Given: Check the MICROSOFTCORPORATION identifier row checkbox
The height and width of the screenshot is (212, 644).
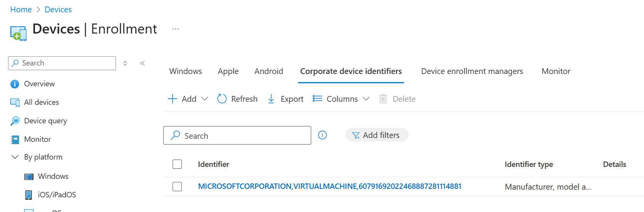Looking at the screenshot, I should coord(177,187).
